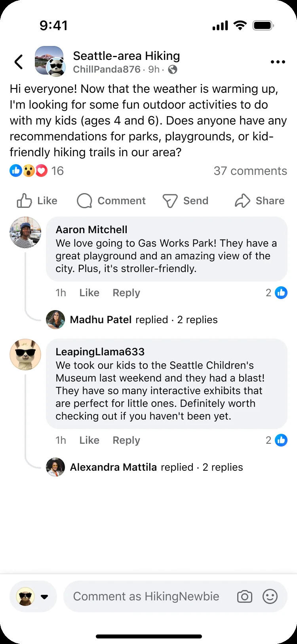297x644 pixels.
Task: Open the emoji picker smiley icon
Action: 270,596
